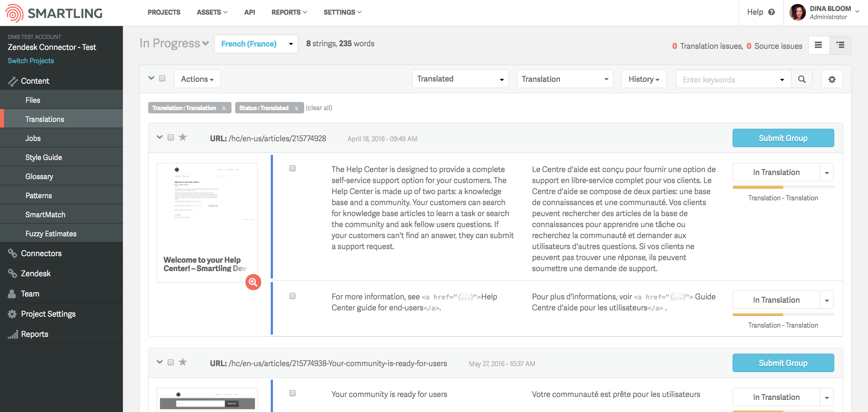The width and height of the screenshot is (868, 412).
Task: Click the red zoom context image icon
Action: 253,282
